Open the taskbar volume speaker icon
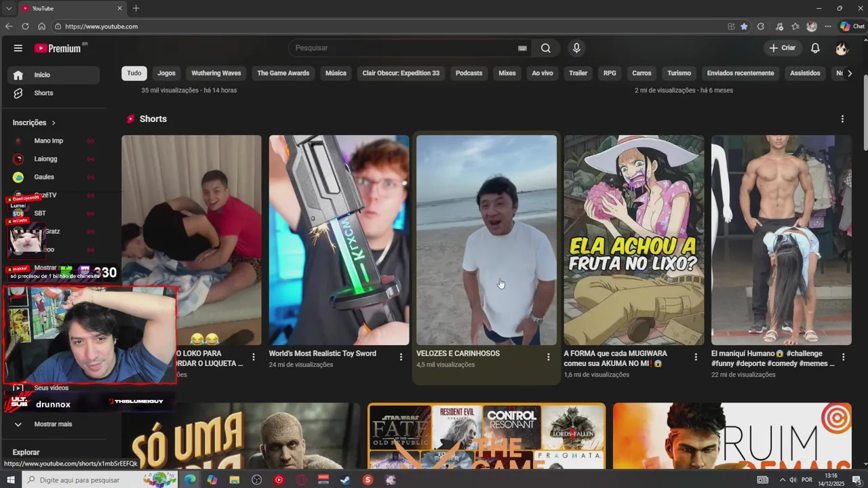The image size is (868, 488). point(794,480)
